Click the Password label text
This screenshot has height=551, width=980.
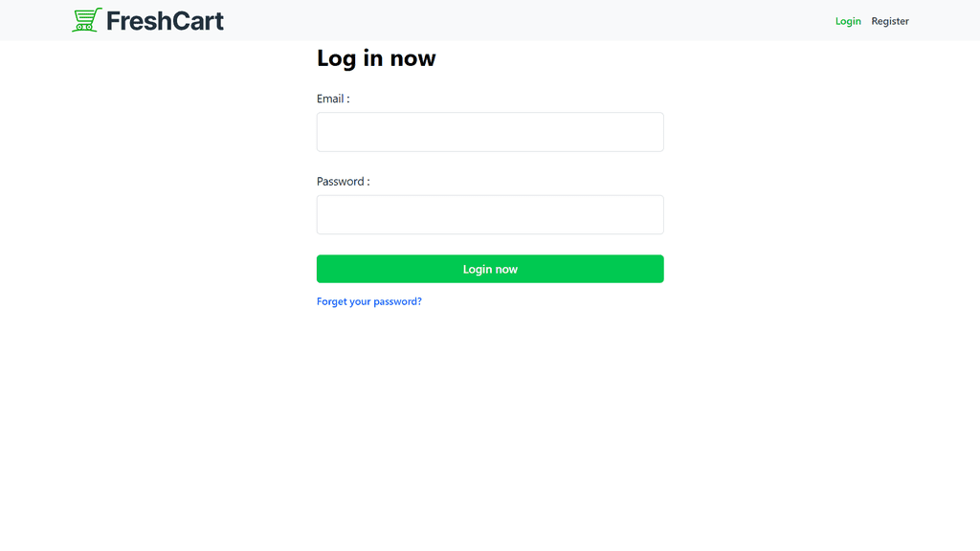coord(343,182)
